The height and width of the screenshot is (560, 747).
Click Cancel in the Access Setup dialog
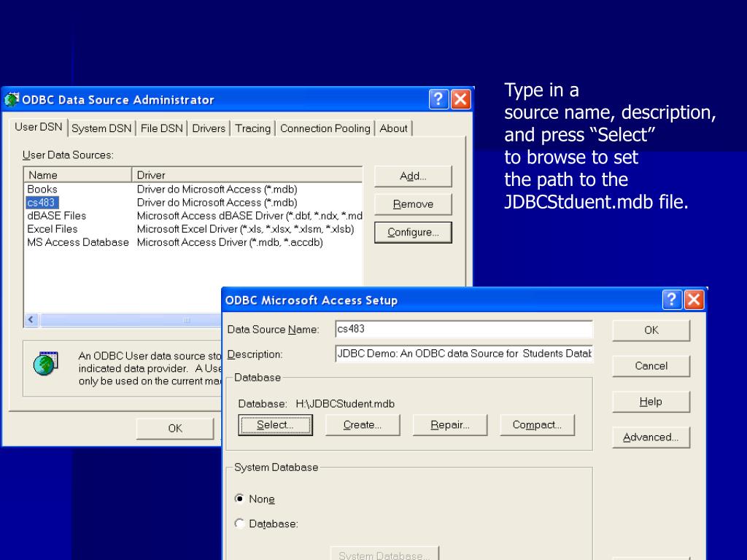pyautogui.click(x=651, y=366)
